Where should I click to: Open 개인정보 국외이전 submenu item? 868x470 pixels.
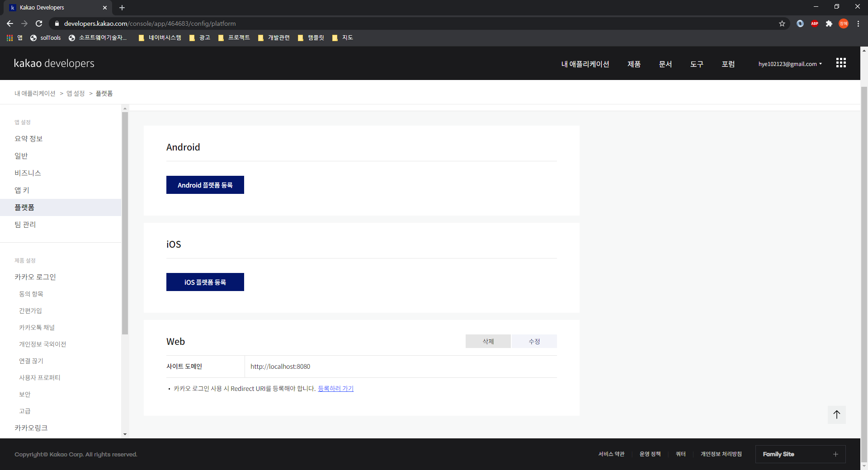(42, 344)
